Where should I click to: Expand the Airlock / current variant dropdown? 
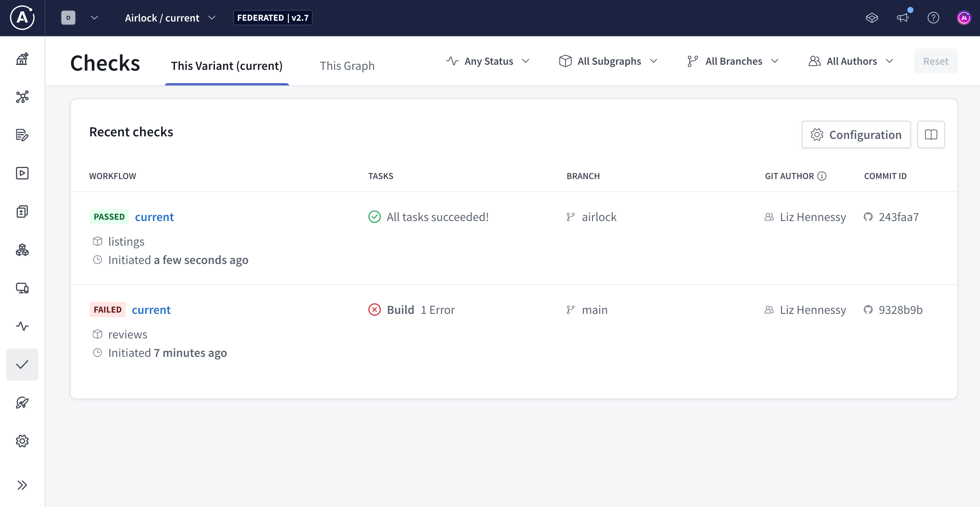point(170,17)
